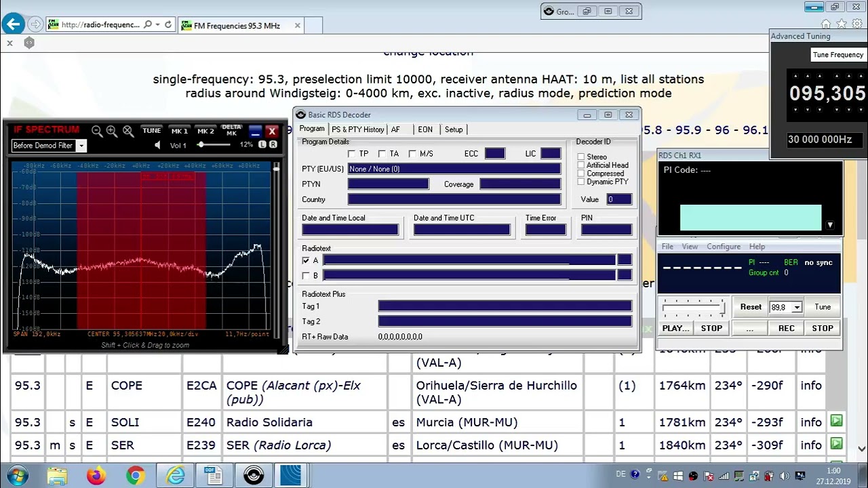Switch to the Program tab
This screenshot has height=488, width=868.
(x=312, y=129)
